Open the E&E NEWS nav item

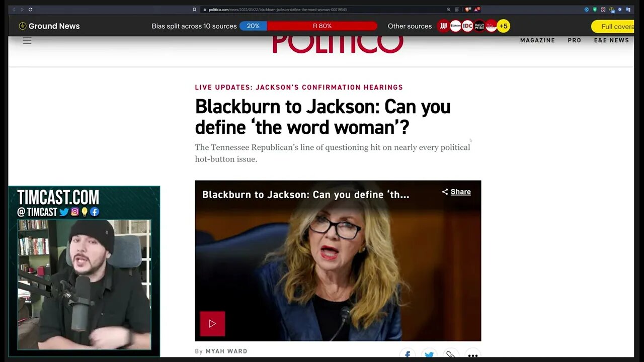pyautogui.click(x=611, y=40)
